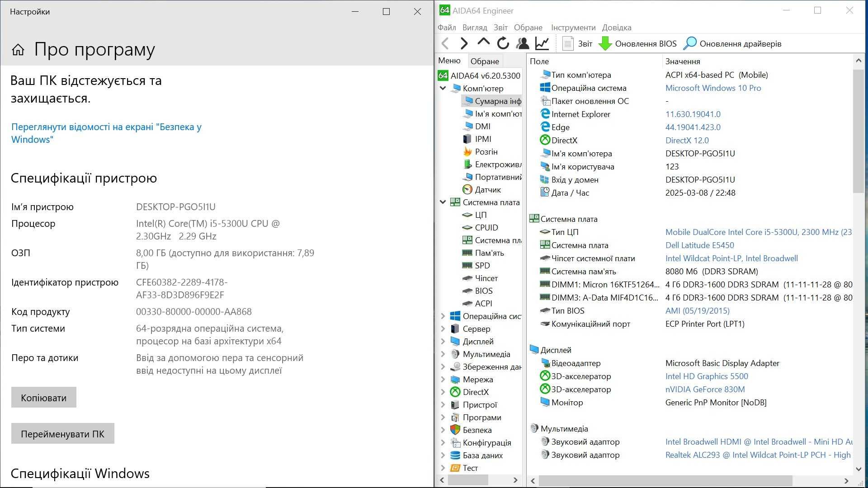Image resolution: width=868 pixels, height=488 pixels.
Task: Open the AMI (05/19/2015) BIOS link
Action: pyautogui.click(x=697, y=311)
